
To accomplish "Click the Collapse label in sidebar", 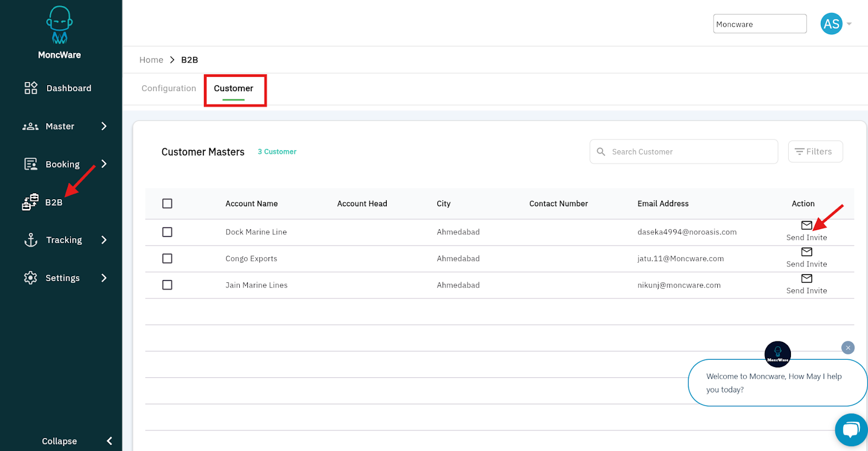I will 59,441.
